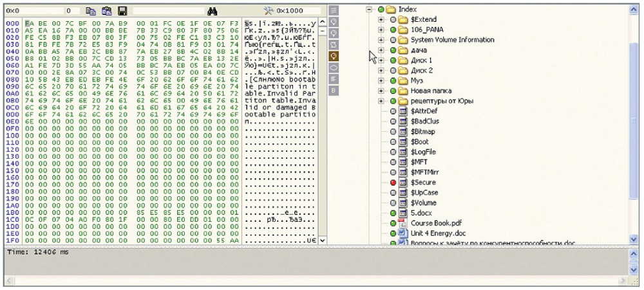Click the gray status dot beside $Extend
Screen dimensions: 644x290
(392, 19)
